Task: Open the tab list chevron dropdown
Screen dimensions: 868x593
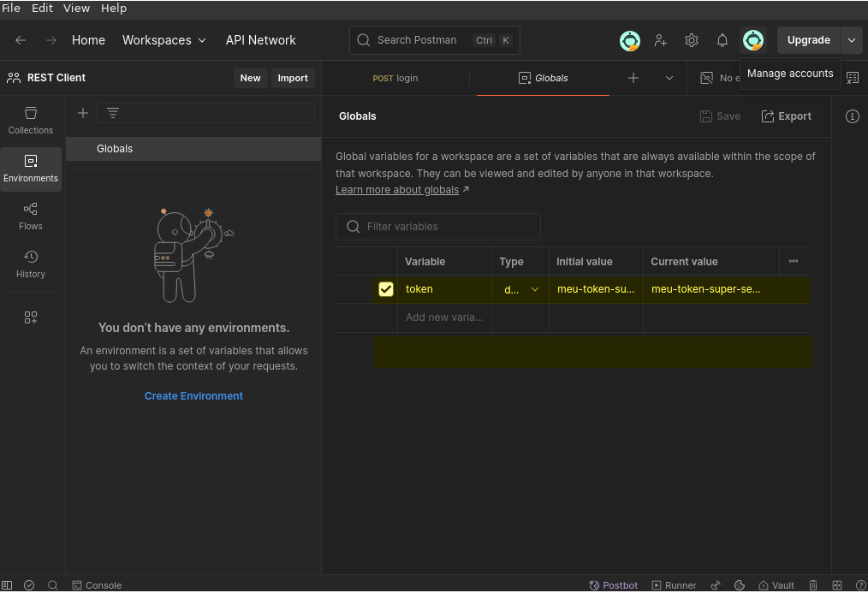Action: point(669,78)
